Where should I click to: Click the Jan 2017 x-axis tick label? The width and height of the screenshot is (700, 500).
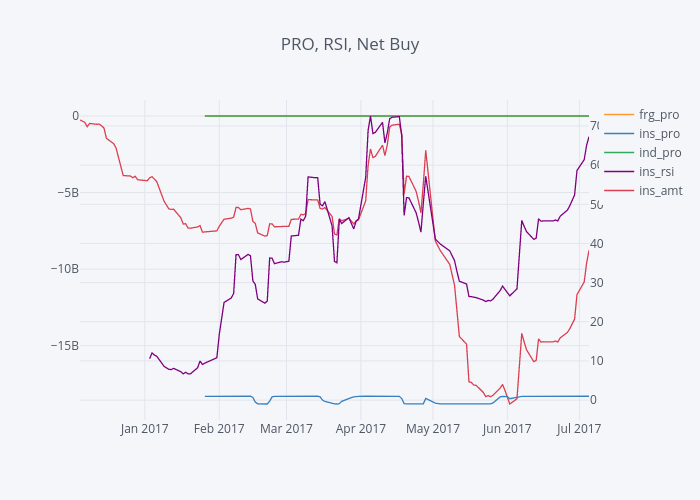(x=145, y=429)
